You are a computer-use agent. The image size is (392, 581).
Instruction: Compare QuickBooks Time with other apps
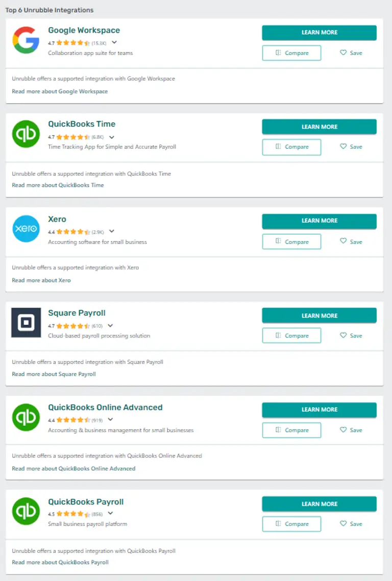[291, 147]
